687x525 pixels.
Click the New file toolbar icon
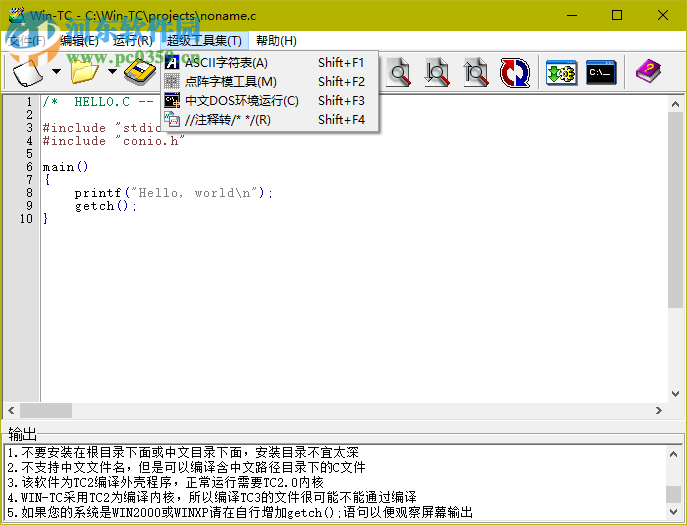click(x=28, y=72)
